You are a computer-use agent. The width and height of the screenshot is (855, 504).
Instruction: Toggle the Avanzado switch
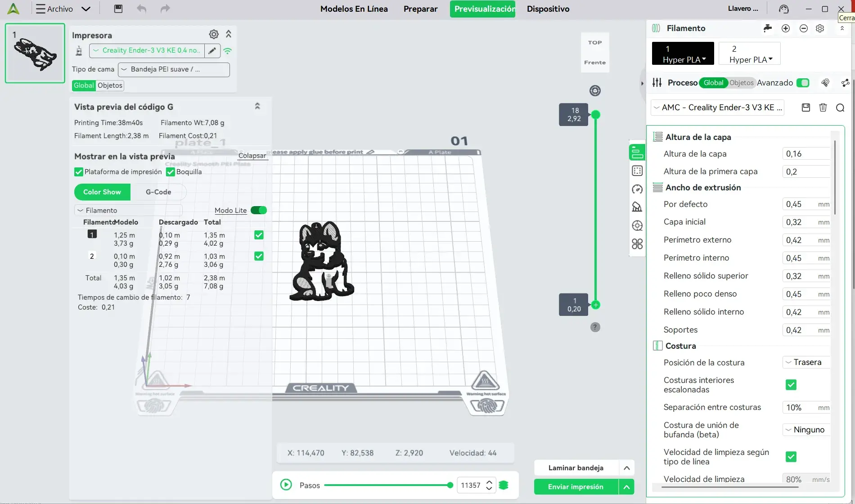coord(803,83)
